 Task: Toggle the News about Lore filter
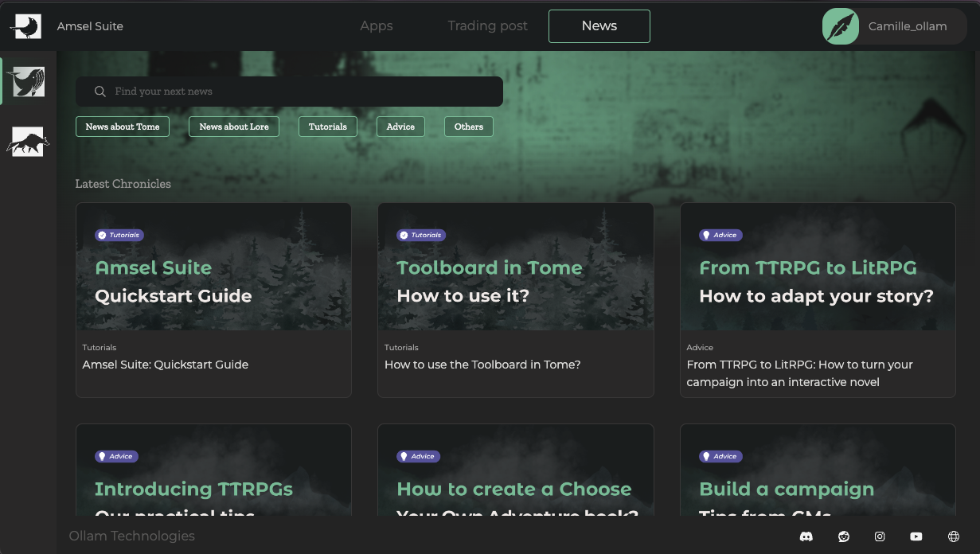234,127
